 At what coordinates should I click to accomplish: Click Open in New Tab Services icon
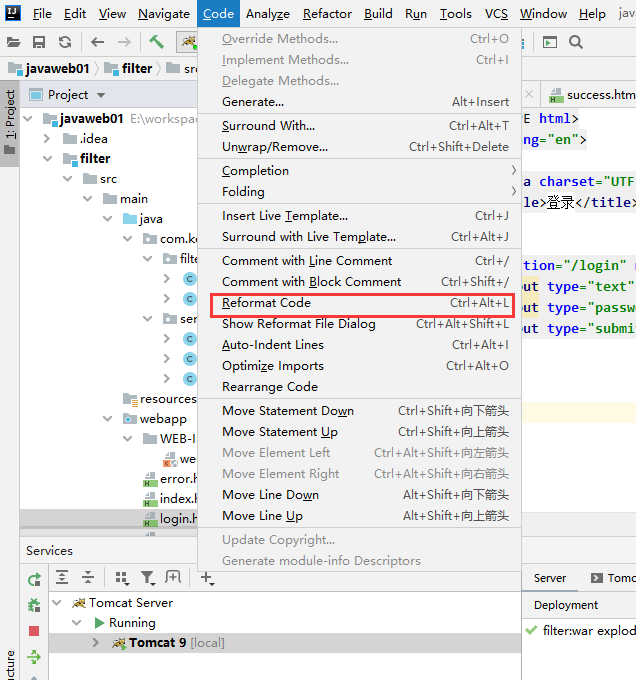[173, 577]
